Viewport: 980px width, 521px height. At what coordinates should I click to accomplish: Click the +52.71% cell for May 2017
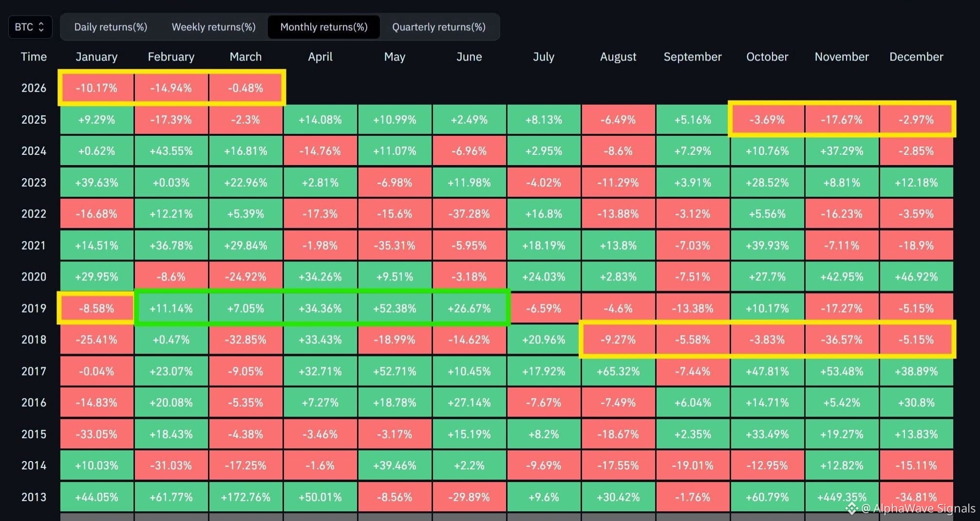pos(395,371)
